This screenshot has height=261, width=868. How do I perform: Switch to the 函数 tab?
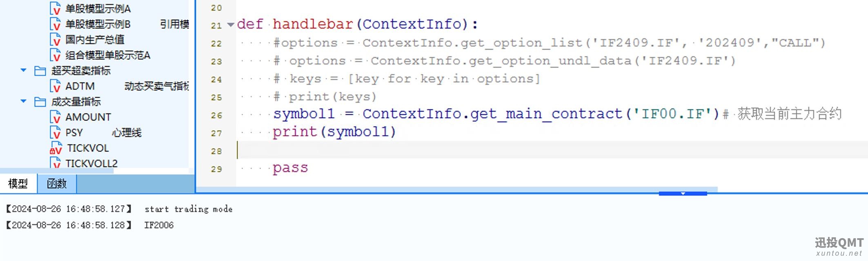click(x=57, y=184)
